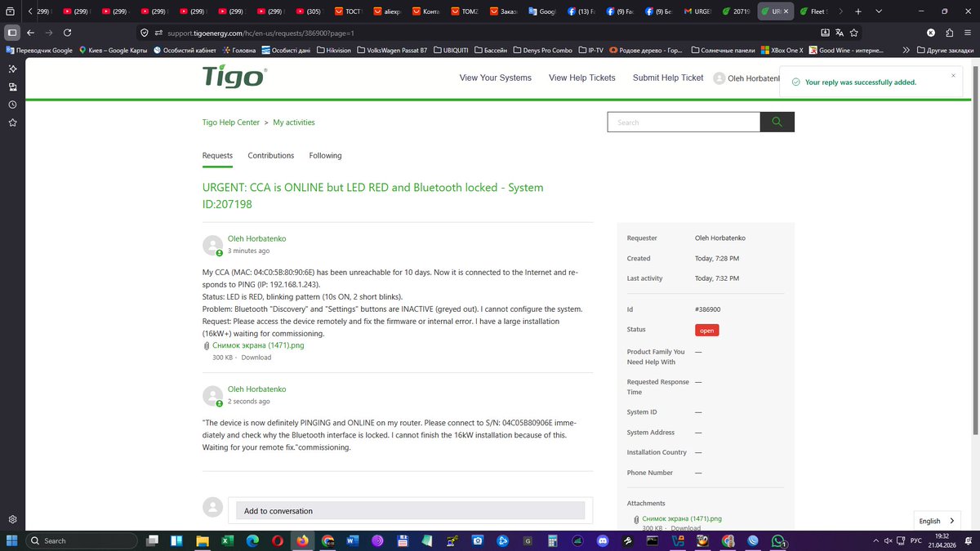Screen dimensions: 980x551
Task: Switch to the Contributions tab
Action: coord(270,155)
